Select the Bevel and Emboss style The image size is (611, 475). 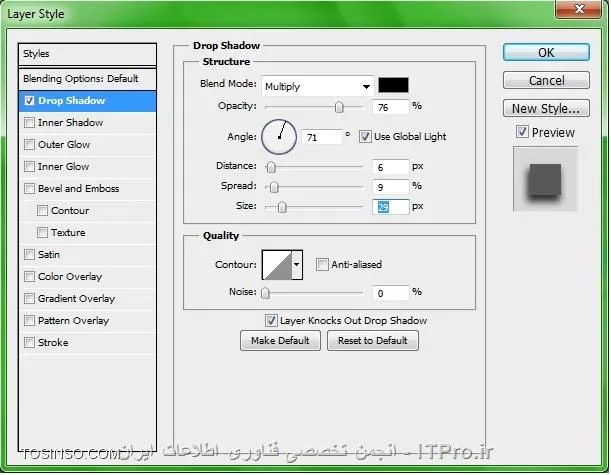[78, 189]
